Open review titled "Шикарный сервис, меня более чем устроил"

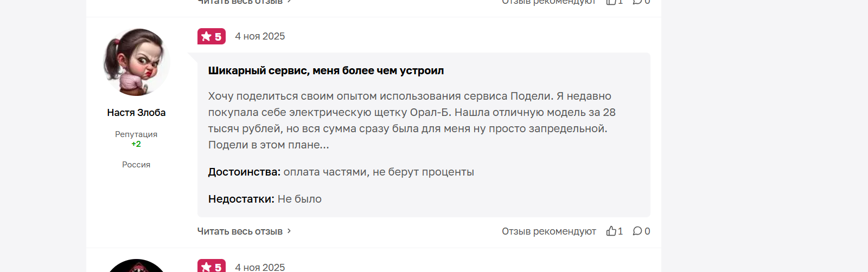[x=326, y=70]
